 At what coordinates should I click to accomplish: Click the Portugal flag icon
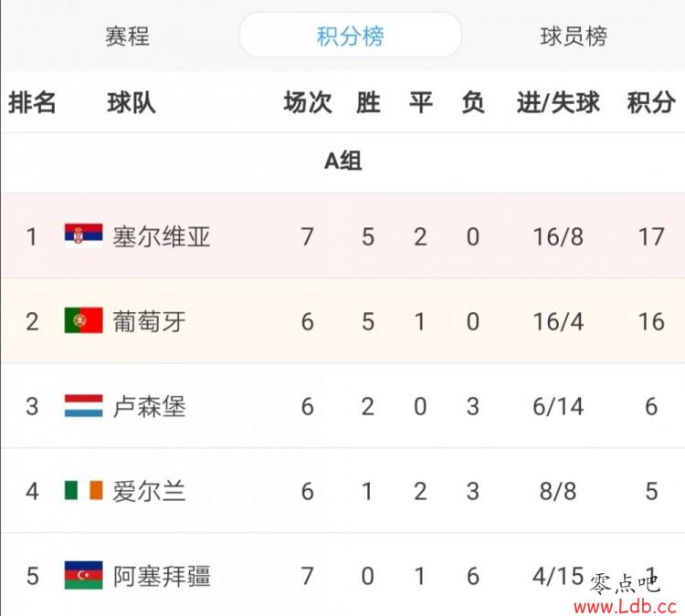pos(83,320)
